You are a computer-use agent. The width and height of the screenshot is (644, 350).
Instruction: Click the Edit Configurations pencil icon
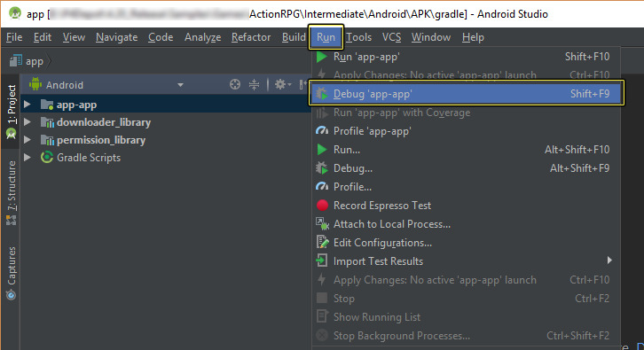point(322,242)
